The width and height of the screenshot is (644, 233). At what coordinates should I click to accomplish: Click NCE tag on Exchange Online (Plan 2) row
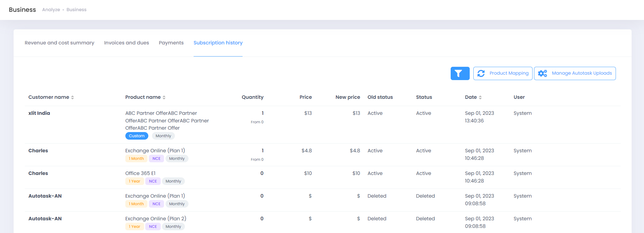pyautogui.click(x=153, y=227)
